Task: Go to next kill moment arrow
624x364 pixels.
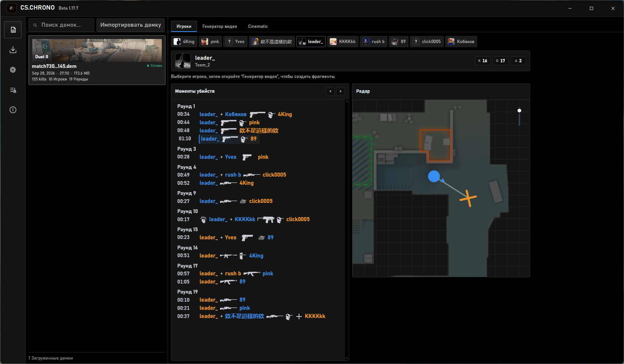Action: (x=341, y=91)
